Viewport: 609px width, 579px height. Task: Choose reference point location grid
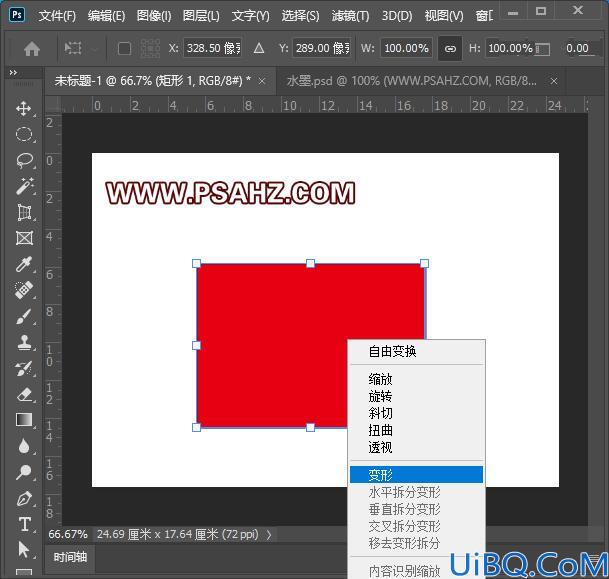click(x=150, y=49)
